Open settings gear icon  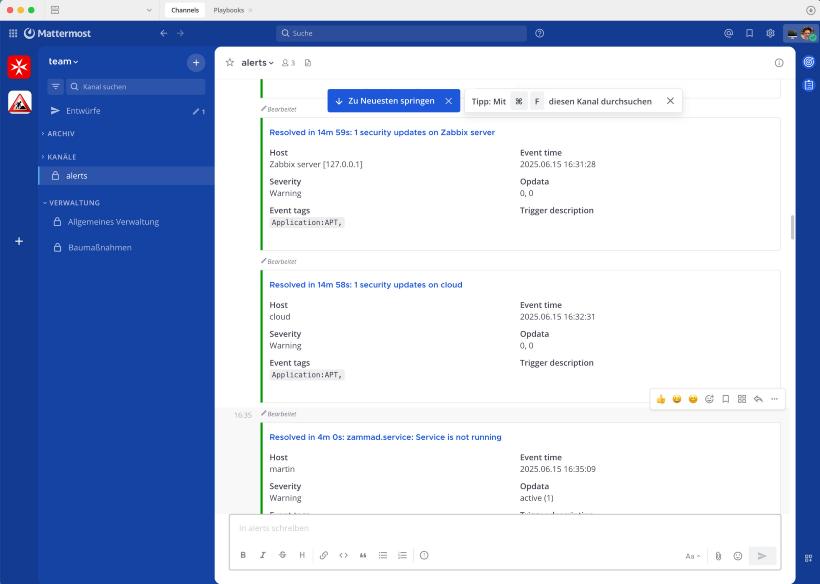point(770,33)
